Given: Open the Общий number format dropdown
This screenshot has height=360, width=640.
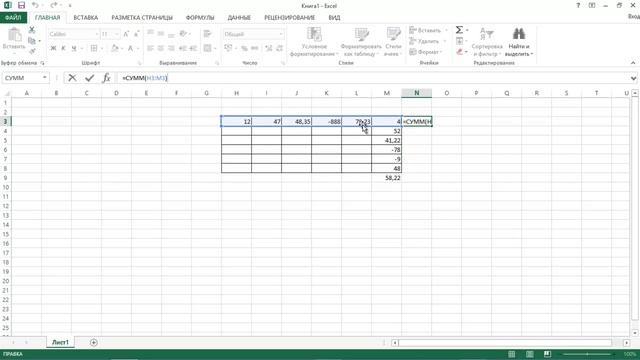Looking at the screenshot, I should click(281, 34).
